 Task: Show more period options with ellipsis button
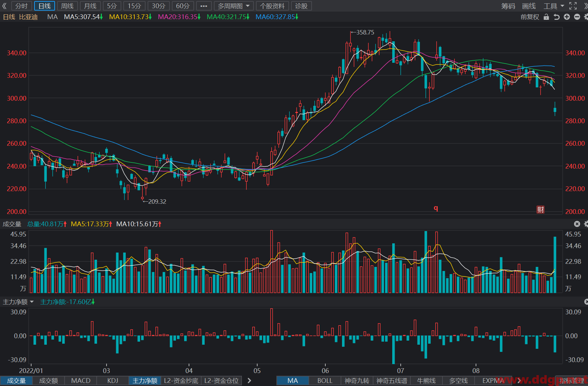point(204,6)
